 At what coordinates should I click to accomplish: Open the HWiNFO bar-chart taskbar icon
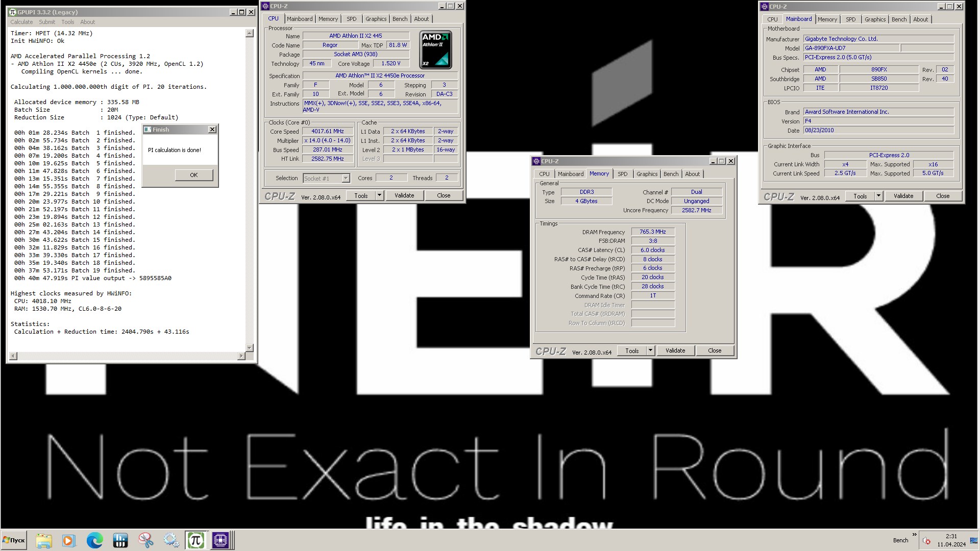[120, 540]
